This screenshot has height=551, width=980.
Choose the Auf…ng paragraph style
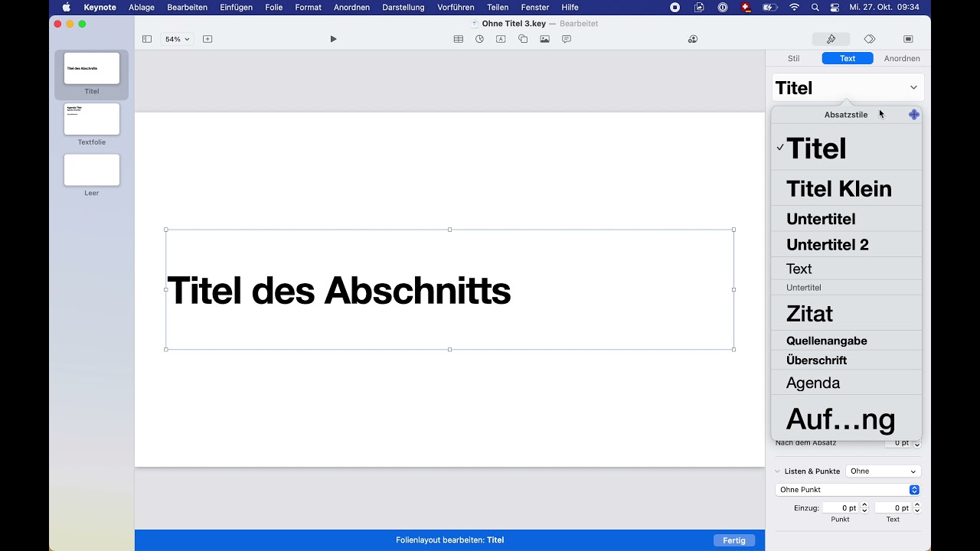click(x=847, y=419)
